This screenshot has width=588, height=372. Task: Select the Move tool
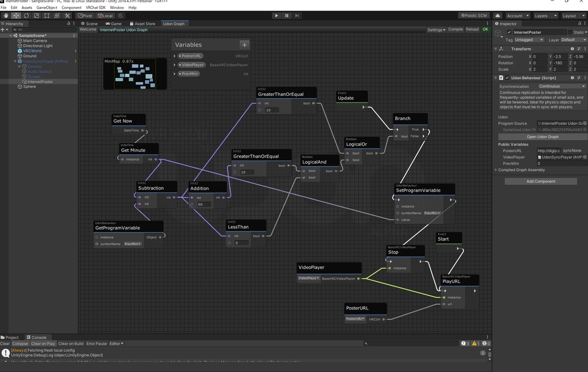[16, 16]
